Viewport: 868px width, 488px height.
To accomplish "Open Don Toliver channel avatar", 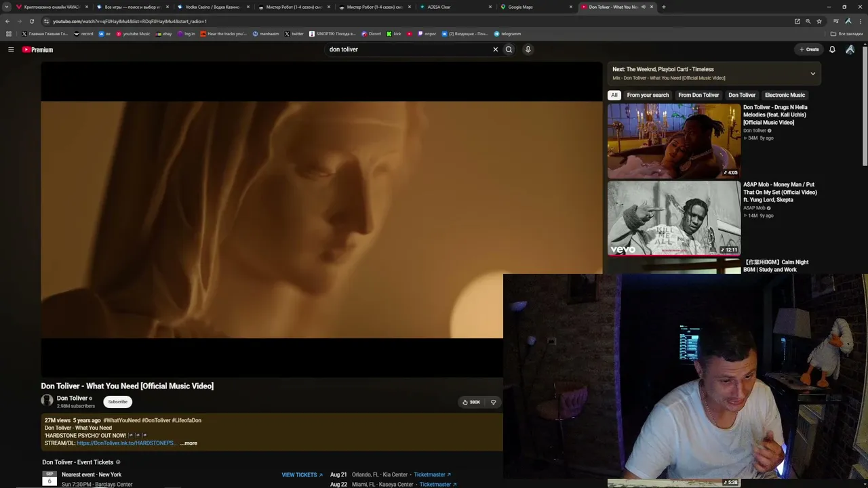I will point(47,401).
